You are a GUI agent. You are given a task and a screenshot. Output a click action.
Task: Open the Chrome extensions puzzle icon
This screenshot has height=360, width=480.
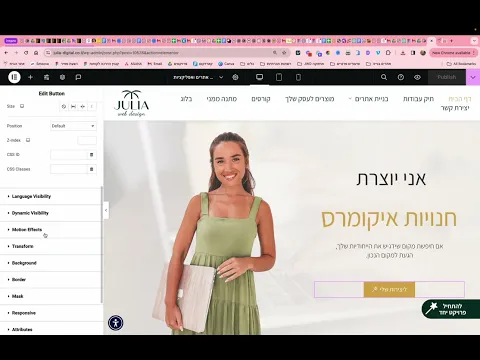point(389,53)
